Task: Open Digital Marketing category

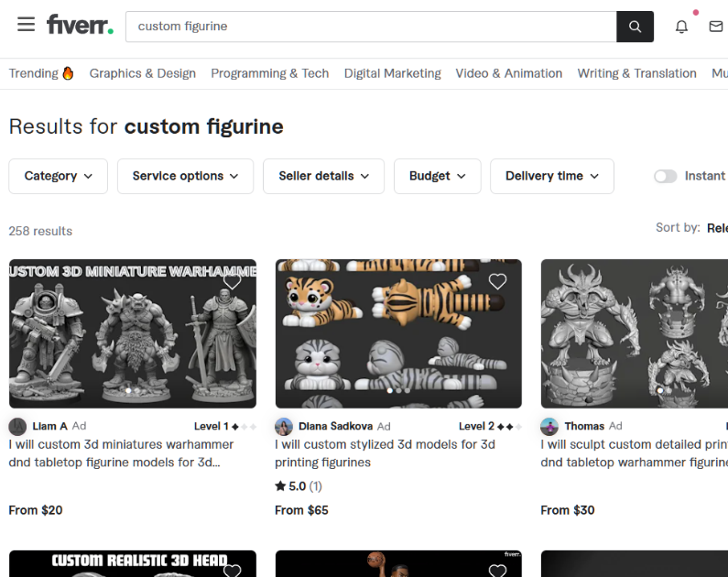Action: (392, 73)
